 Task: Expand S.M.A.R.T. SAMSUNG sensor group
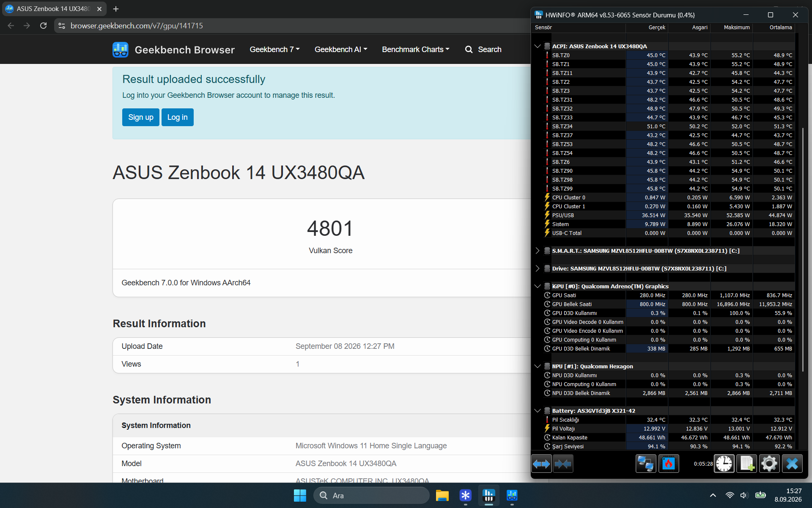coord(538,251)
